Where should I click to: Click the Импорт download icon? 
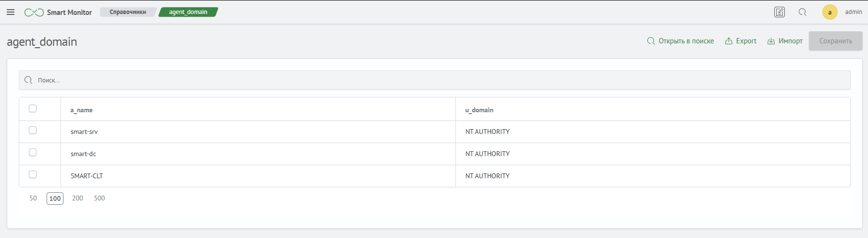(x=771, y=41)
